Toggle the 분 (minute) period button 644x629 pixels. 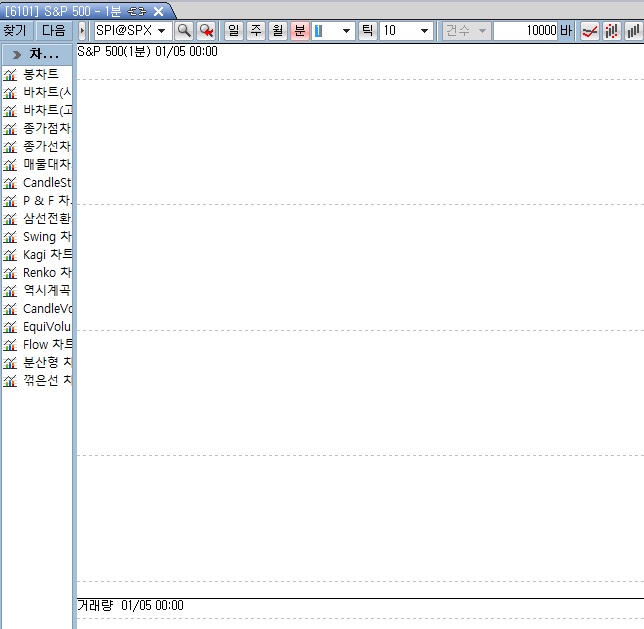tap(299, 31)
